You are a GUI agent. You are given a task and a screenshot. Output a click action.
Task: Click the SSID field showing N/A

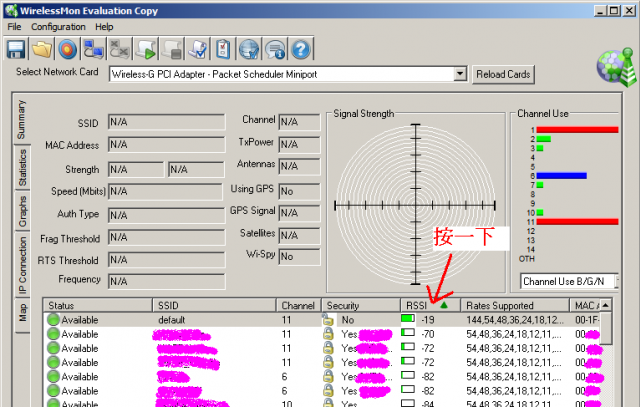[x=167, y=122]
